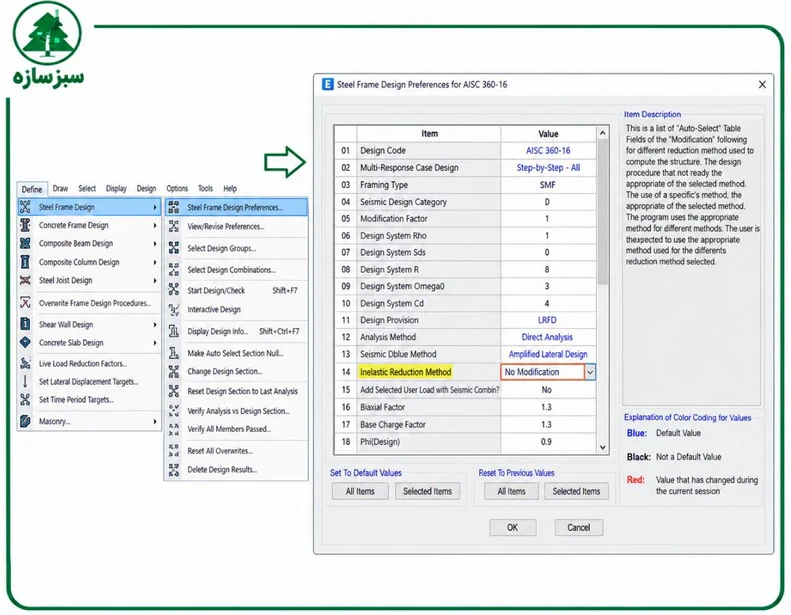
Task: Click the Composite Beam Design icon
Action: click(25, 243)
